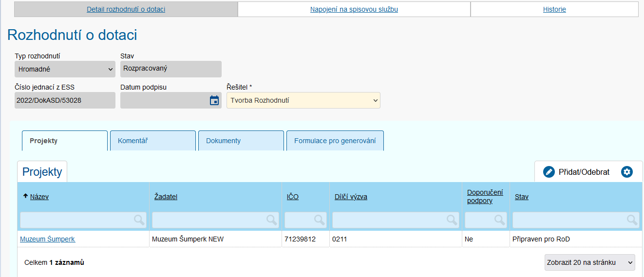The width and height of the screenshot is (644, 277).
Task: Click the Číslo jednací z ESS field
Action: point(65,100)
